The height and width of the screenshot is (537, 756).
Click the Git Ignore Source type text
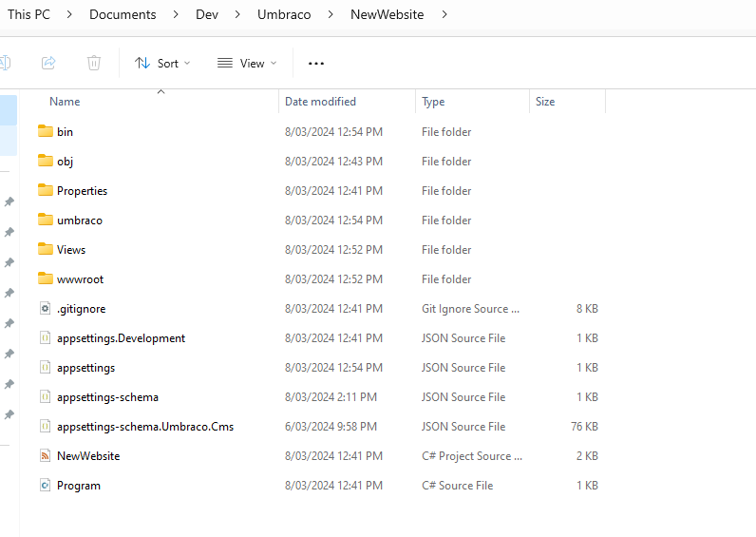click(x=470, y=308)
